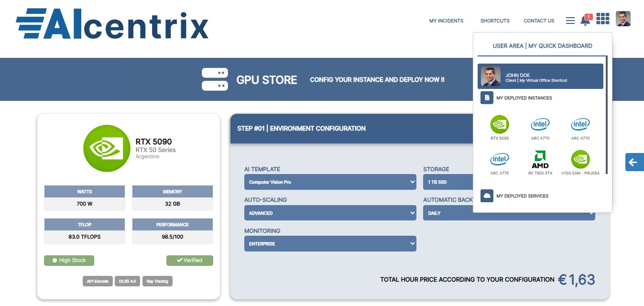Click the Ray Tracing feature tag

click(x=157, y=281)
